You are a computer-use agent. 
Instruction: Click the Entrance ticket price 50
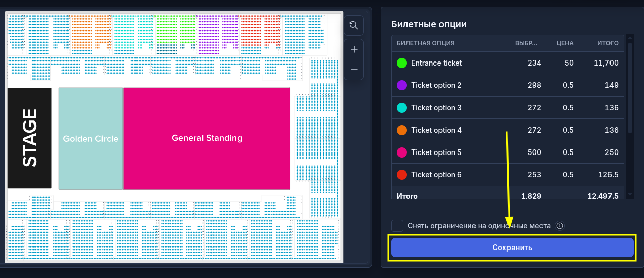point(569,63)
